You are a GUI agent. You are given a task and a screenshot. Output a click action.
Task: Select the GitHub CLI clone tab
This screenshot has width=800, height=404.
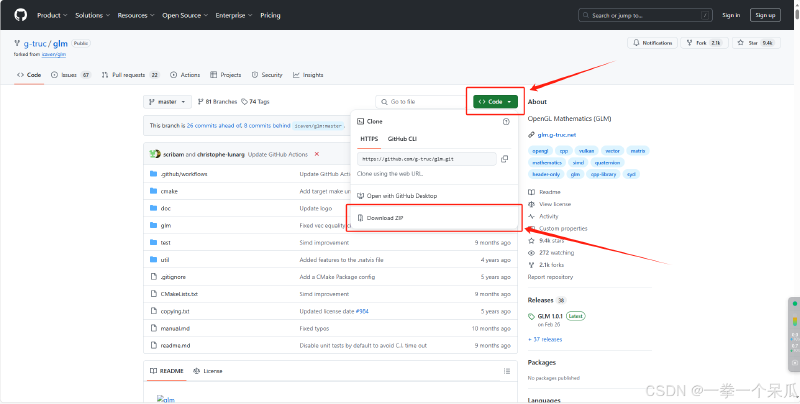coord(403,139)
